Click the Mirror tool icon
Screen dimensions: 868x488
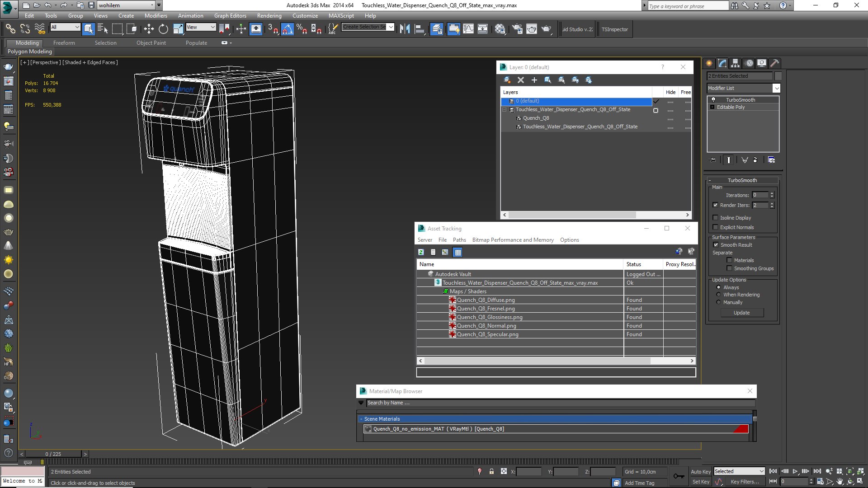[x=405, y=29]
